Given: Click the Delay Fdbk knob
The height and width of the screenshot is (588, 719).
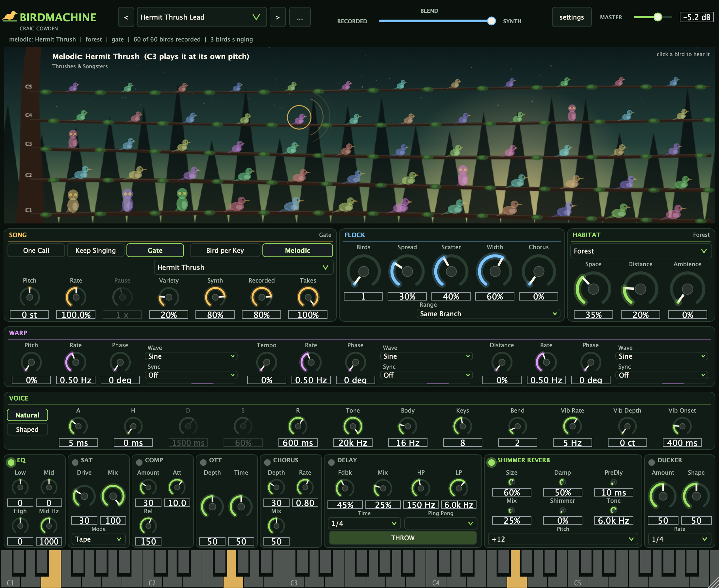Looking at the screenshot, I should (x=345, y=488).
